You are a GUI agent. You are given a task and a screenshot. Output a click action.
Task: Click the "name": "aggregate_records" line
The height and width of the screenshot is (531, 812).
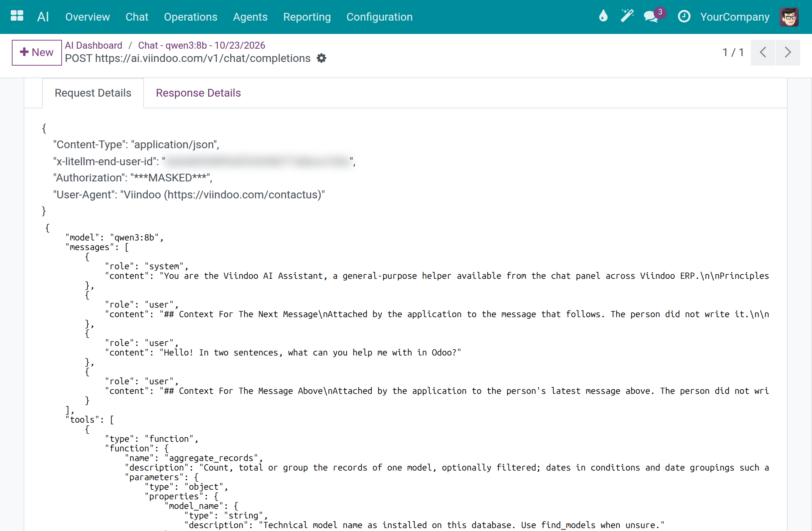[194, 458]
